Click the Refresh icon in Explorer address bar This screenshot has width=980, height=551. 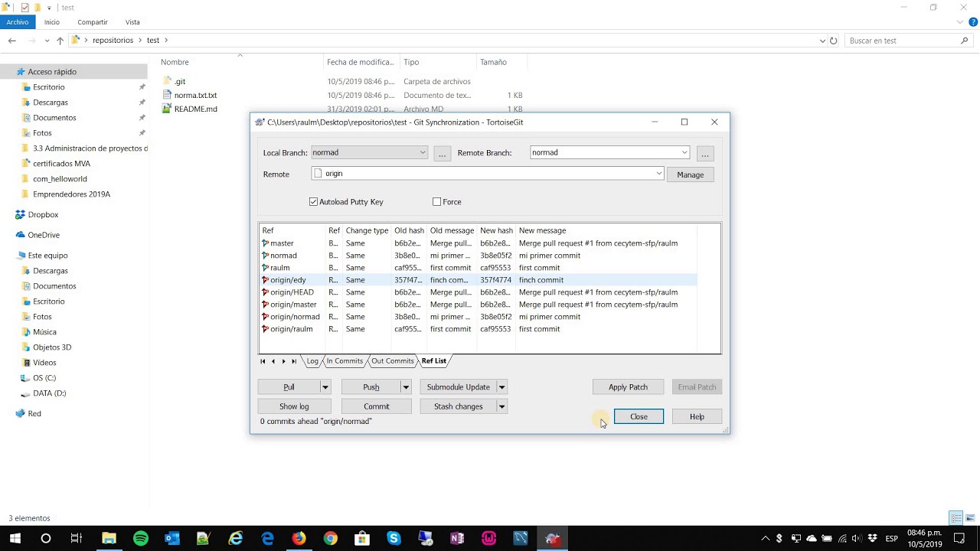pos(834,41)
